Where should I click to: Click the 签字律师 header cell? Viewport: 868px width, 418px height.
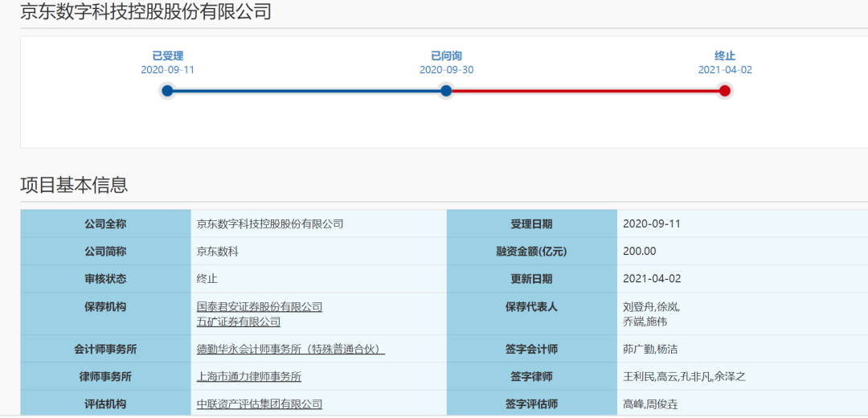click(x=531, y=377)
